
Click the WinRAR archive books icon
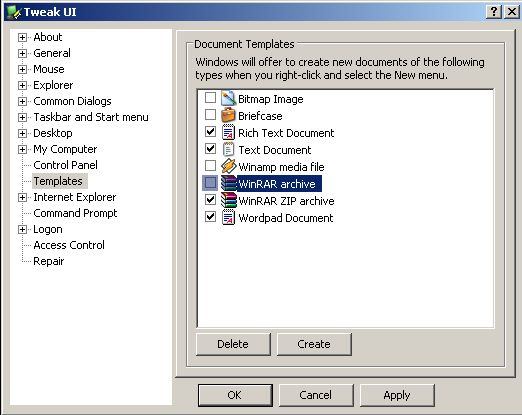[229, 183]
